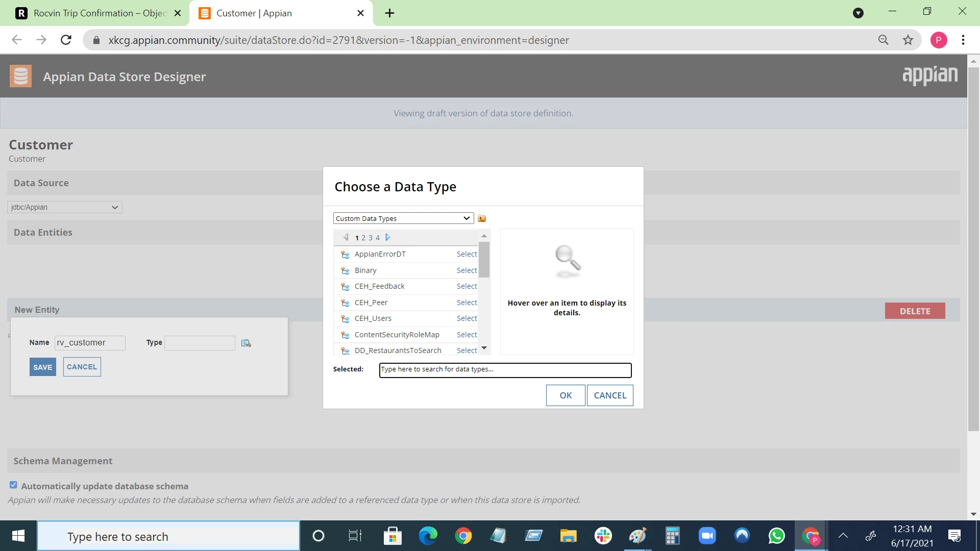The width and height of the screenshot is (980, 551).
Task: Click the Appian Data Store Designer logo icon
Action: click(20, 76)
